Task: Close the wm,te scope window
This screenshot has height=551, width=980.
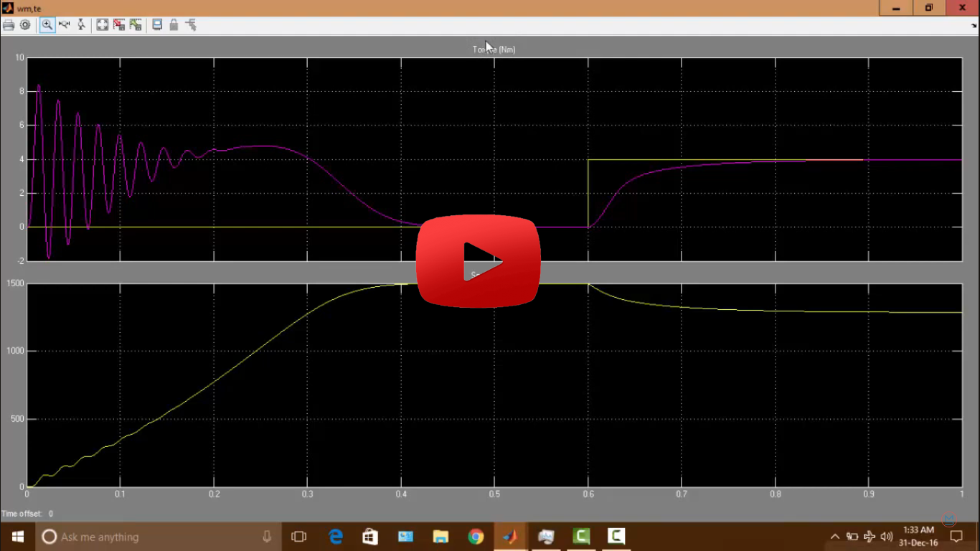Action: click(x=963, y=8)
